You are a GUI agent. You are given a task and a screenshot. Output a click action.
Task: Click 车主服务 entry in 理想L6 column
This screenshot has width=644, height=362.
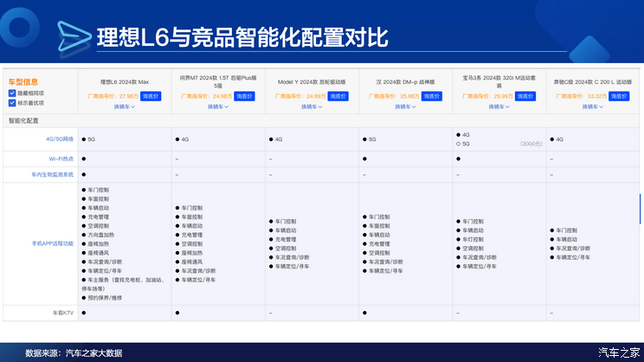123,284
